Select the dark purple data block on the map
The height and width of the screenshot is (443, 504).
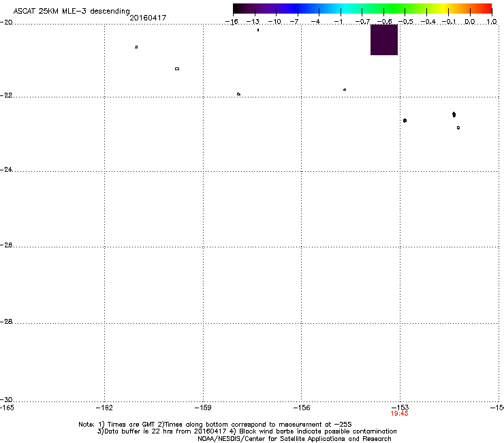click(x=384, y=40)
